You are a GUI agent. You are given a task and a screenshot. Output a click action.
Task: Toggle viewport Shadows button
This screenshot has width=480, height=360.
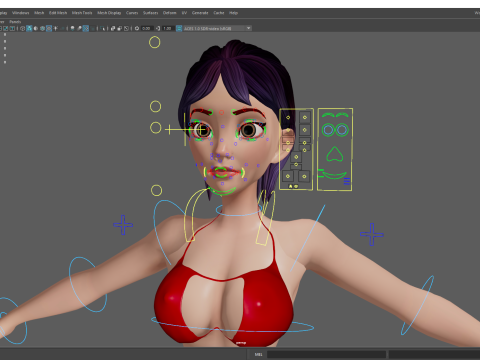click(62, 28)
